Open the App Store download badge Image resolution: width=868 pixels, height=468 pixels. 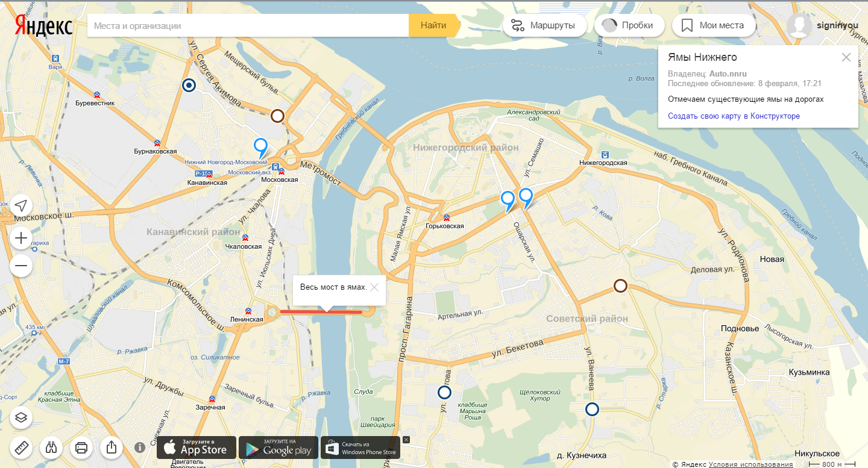197,448
